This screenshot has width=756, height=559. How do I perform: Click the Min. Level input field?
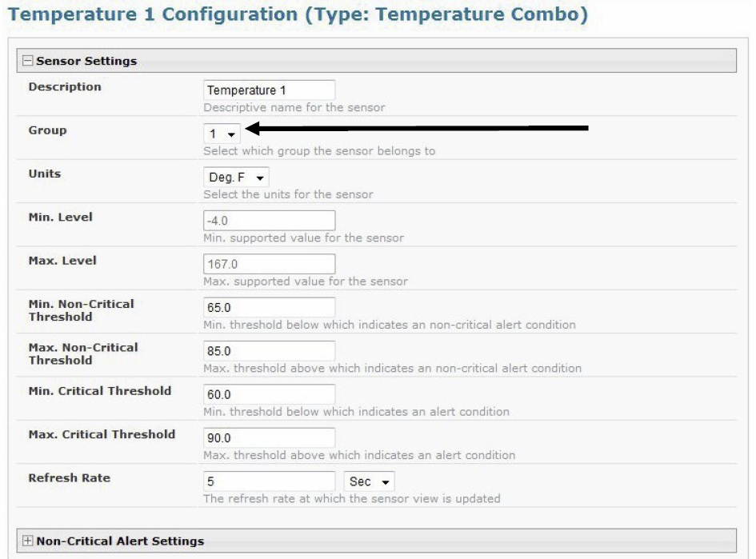pos(269,221)
